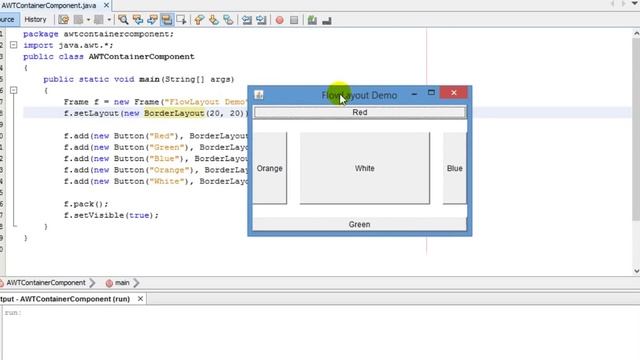Click the Shift Line Right icon
The image size is (640, 360).
(261, 20)
